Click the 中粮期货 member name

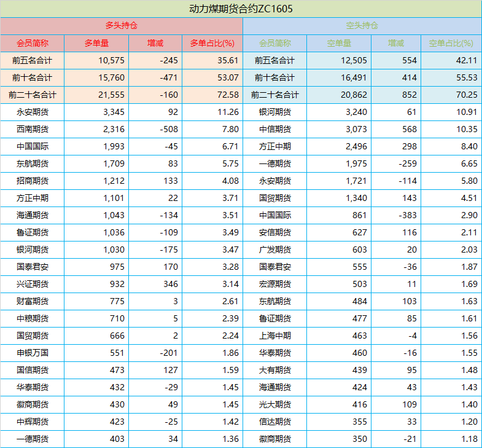tap(33, 318)
